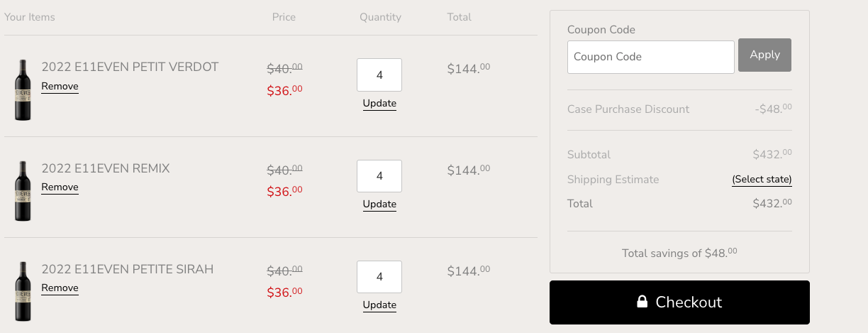Image resolution: width=868 pixels, height=333 pixels.
Task: Click the Petite Sirah bottle image
Action: tap(23, 291)
